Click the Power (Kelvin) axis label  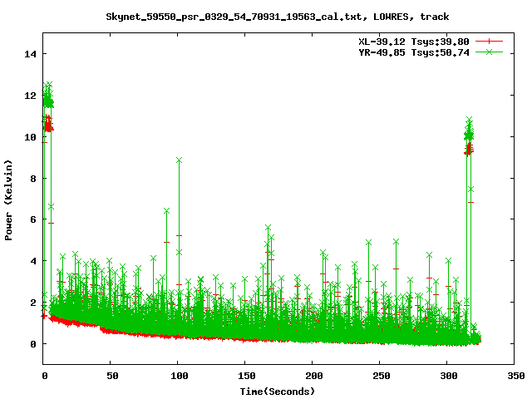(x=8, y=199)
